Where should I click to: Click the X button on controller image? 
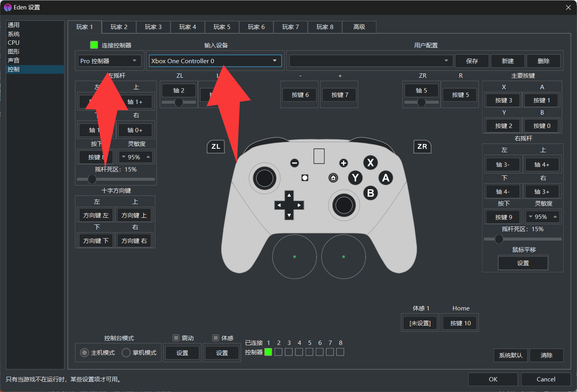click(x=370, y=162)
